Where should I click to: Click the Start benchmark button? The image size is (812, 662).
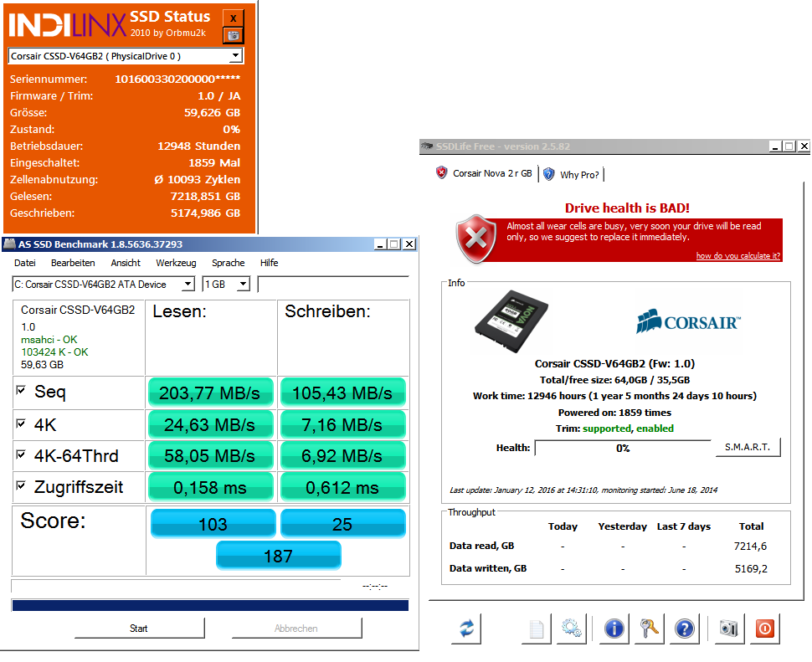pos(139,628)
